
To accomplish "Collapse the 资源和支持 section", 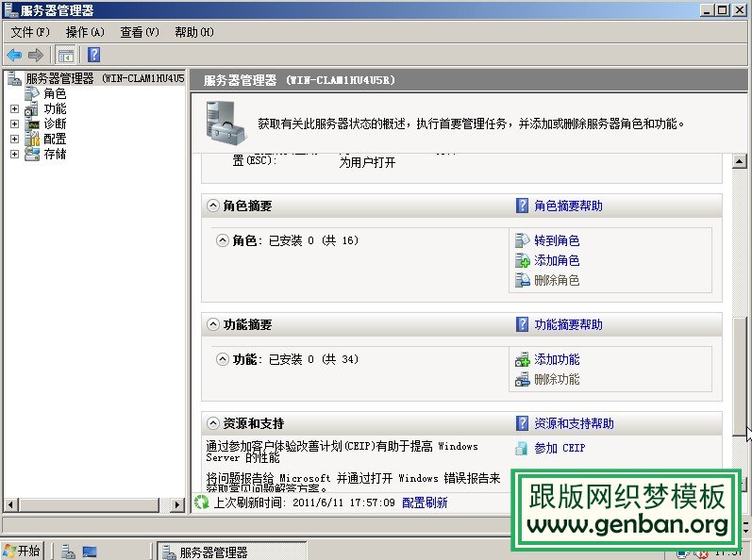I will (210, 423).
